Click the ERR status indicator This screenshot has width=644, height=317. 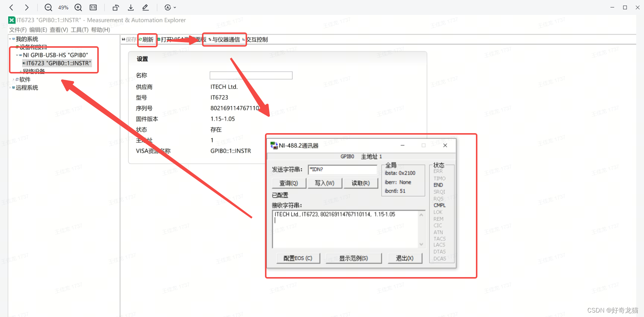coord(438,171)
